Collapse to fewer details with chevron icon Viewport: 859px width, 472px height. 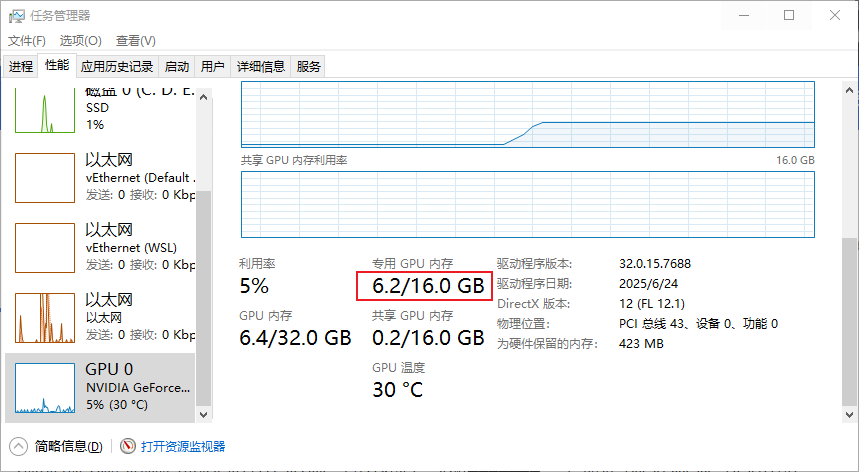pos(18,446)
